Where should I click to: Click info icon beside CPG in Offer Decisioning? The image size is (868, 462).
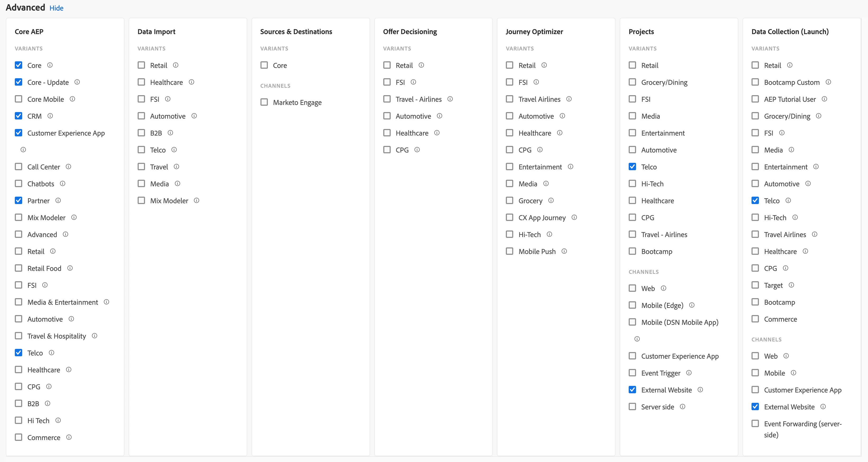point(417,149)
